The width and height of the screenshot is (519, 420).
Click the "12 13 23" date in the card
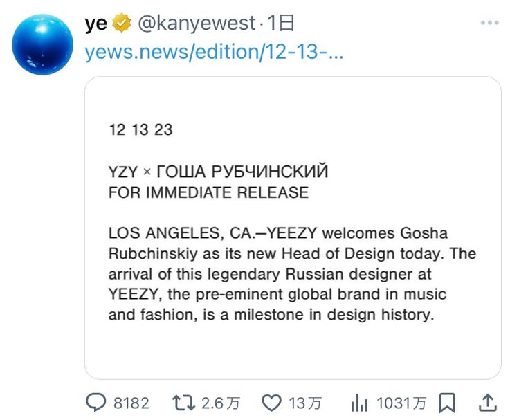click(x=140, y=130)
